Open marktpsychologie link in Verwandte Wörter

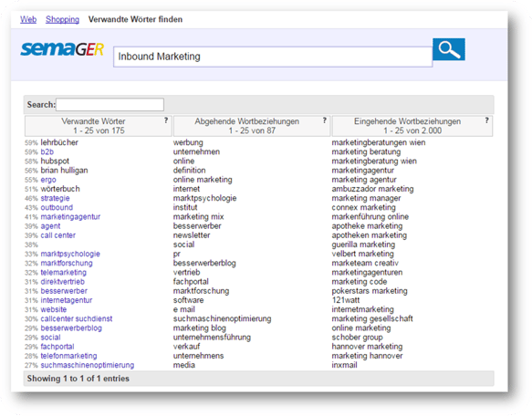[x=70, y=254]
